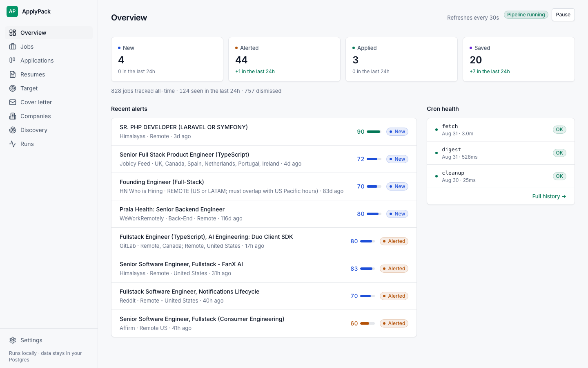The image size is (588, 368).
Task: Open Discovery label in sidebar
Action: click(x=34, y=130)
